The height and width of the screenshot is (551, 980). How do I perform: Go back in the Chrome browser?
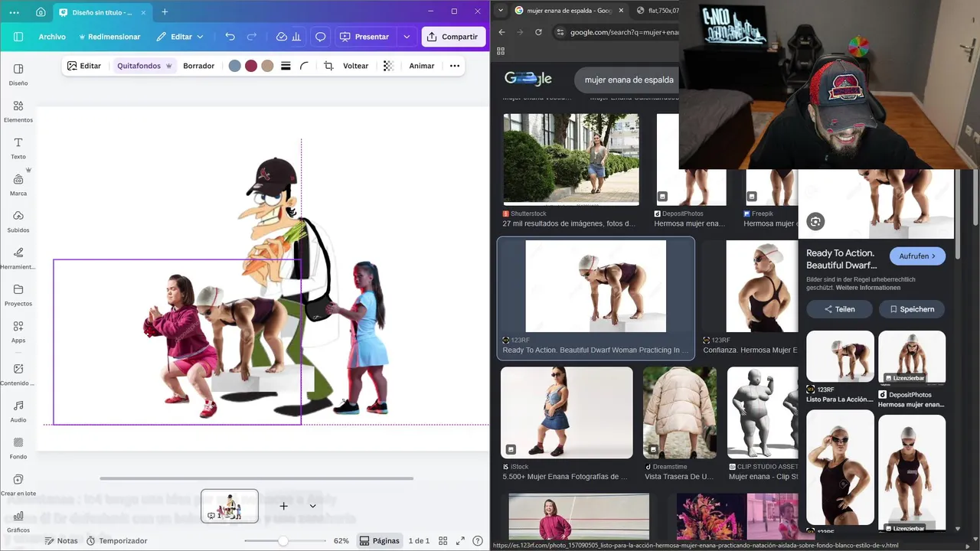[x=501, y=32]
